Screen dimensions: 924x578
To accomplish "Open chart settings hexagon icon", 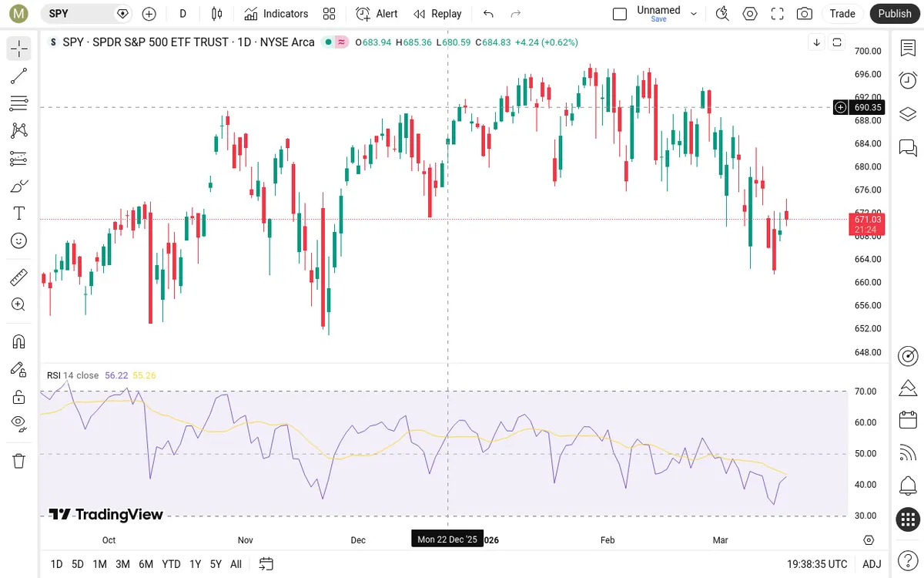I will [x=750, y=13].
